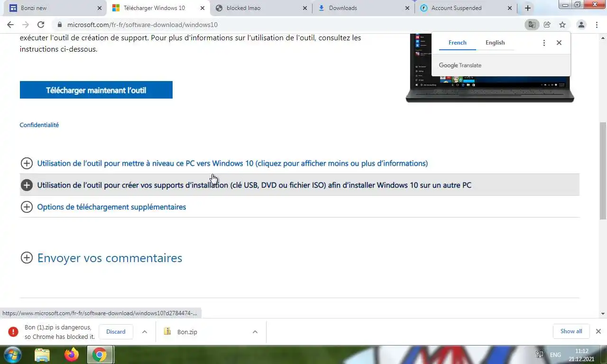
Task: Expand 'Options de téléchargement supplémentaires' section
Action: 111,207
